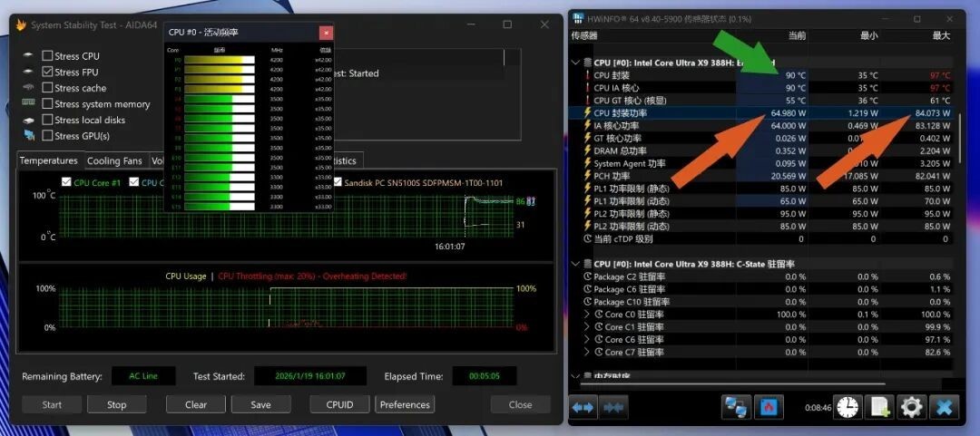Switch to the Cooling Fans tab

[114, 160]
